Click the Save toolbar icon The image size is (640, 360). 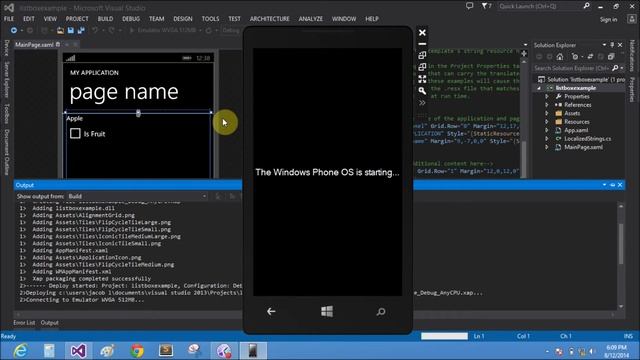pos(71,30)
